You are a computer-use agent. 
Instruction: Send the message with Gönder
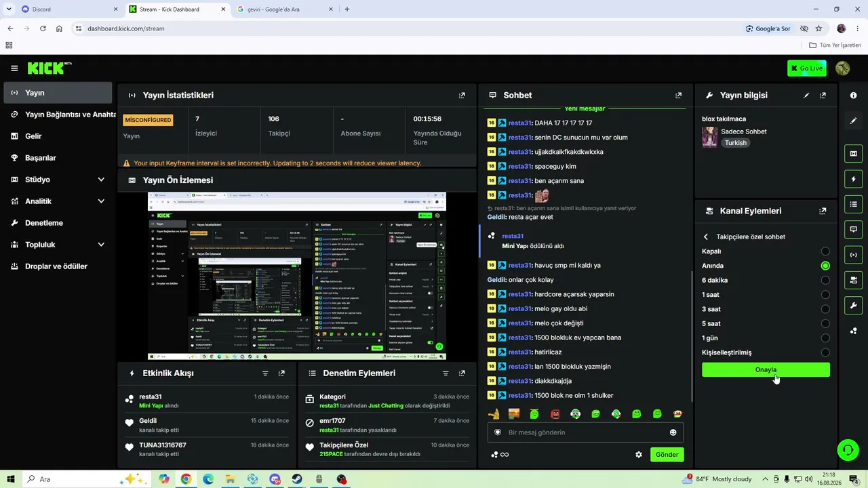pos(667,455)
